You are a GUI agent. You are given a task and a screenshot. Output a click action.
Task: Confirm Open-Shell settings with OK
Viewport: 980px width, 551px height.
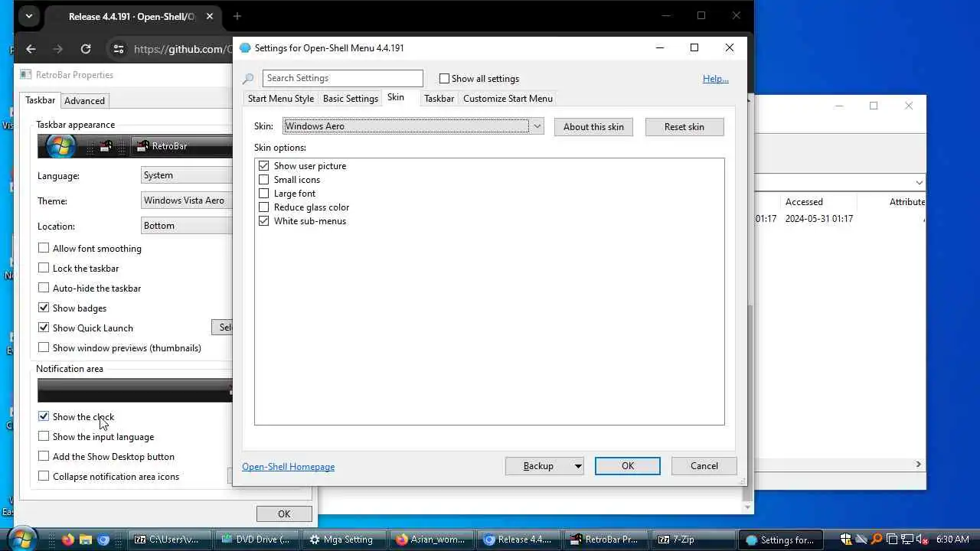[x=628, y=466]
